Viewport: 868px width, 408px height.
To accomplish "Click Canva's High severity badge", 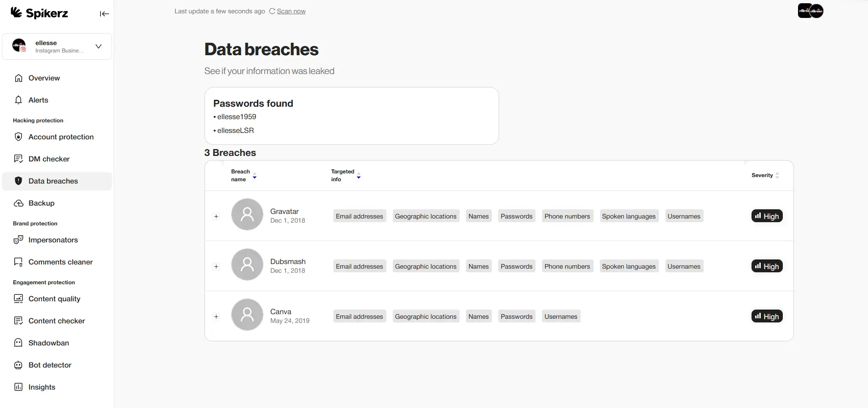I will (x=767, y=316).
